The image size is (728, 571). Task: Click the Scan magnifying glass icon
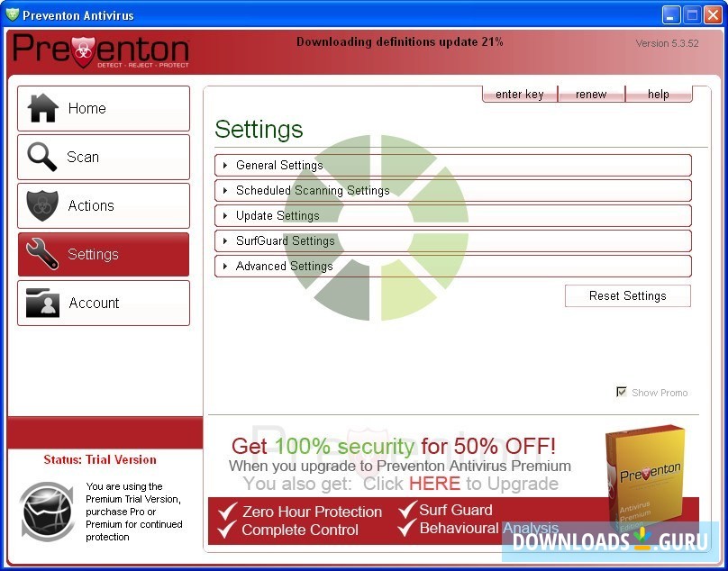(41, 157)
